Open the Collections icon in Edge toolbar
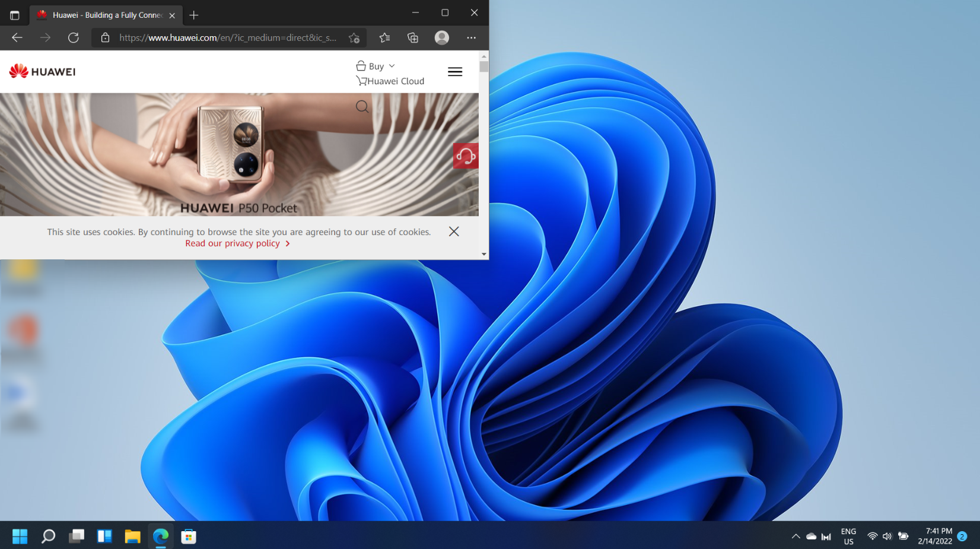 click(413, 37)
